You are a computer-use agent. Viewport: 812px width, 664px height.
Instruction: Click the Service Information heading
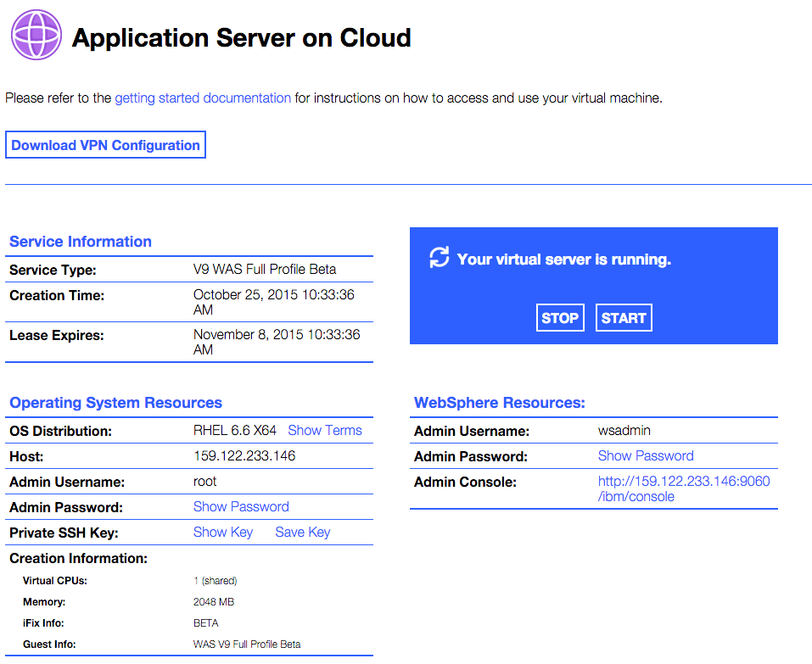coord(81,241)
